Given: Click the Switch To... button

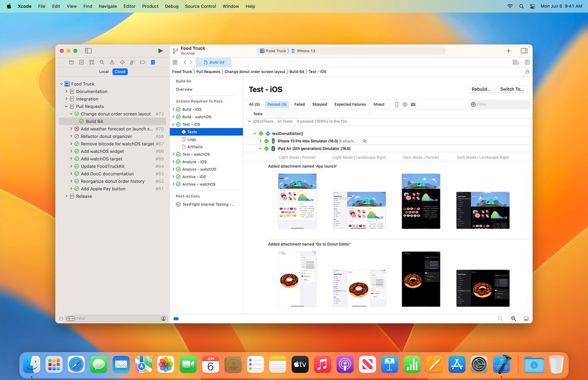Looking at the screenshot, I should (512, 89).
